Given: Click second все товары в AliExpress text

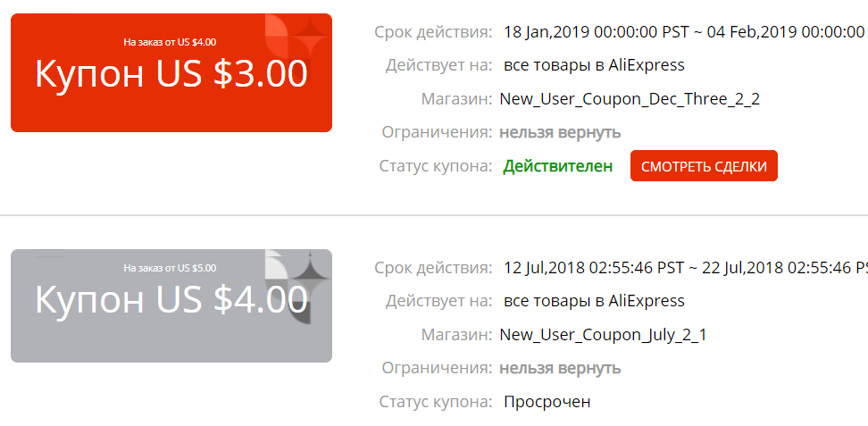Looking at the screenshot, I should (x=594, y=301).
